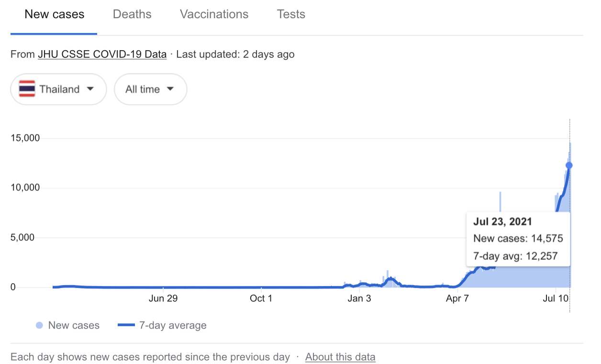Click the About this data link
601x364 pixels.
tap(340, 357)
